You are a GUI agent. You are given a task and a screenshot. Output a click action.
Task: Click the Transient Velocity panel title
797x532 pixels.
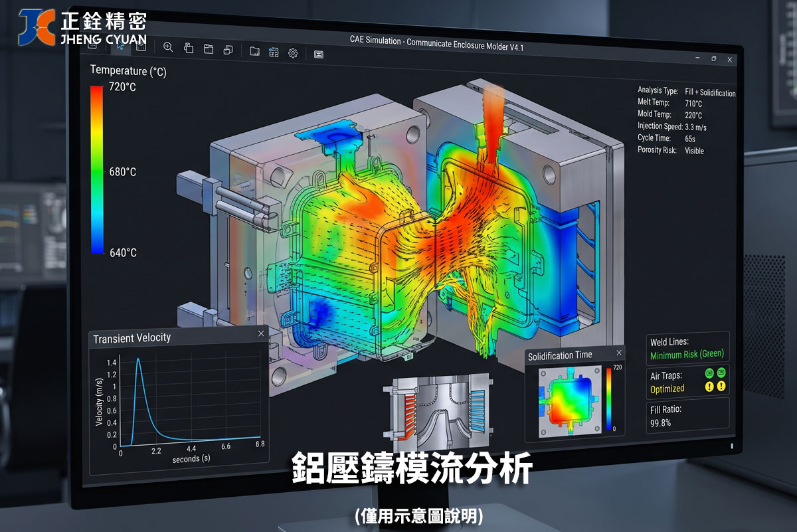pos(132,338)
